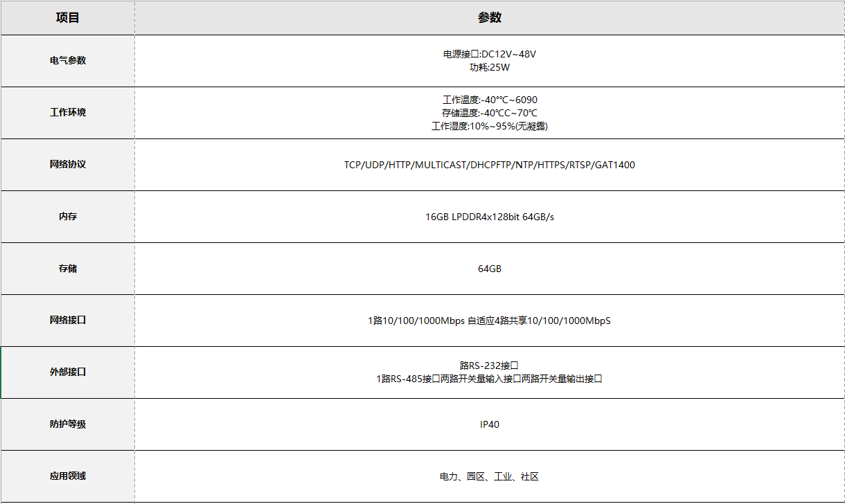Select the 16GB LPDDR4x memory cell

pyautogui.click(x=489, y=217)
